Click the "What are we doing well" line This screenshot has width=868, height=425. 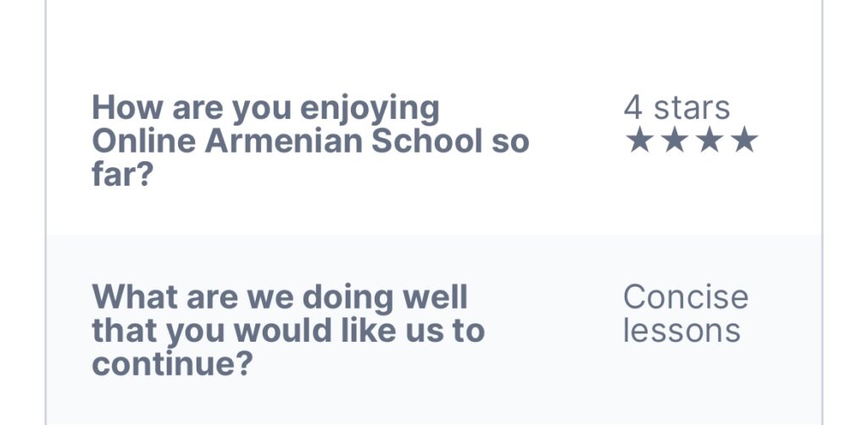point(280,298)
